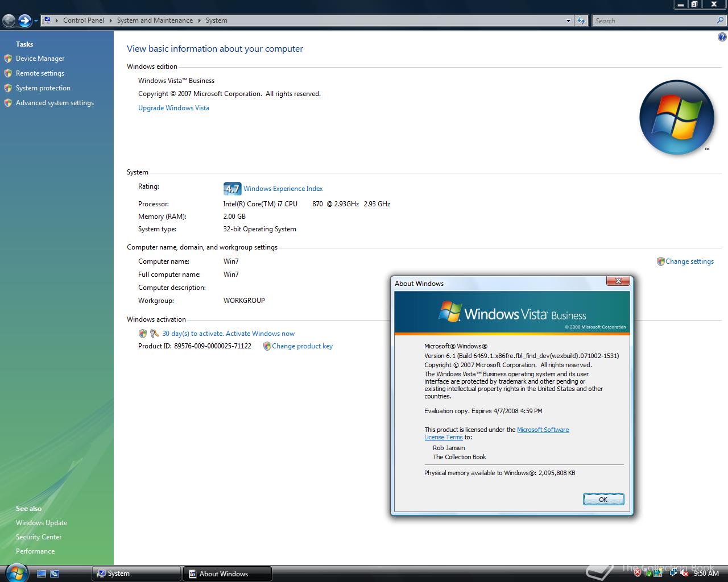Click Change product key link
728x582 pixels.
click(302, 346)
